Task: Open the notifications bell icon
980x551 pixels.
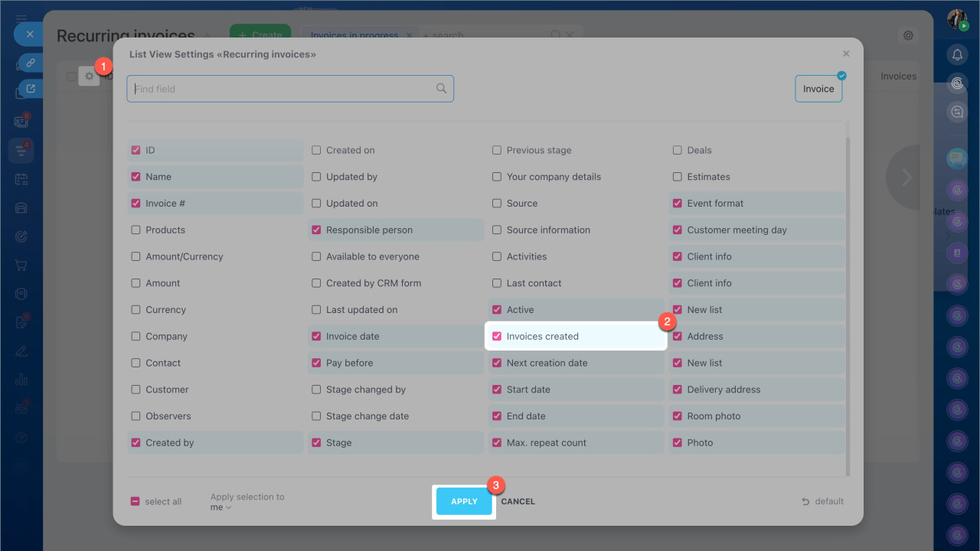Action: point(957,54)
